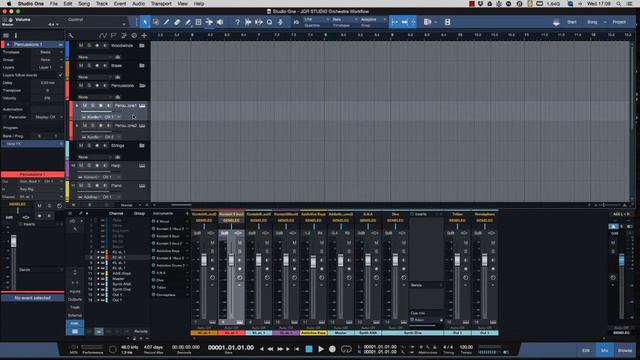Open the Edit panel button
This screenshot has width=640, height=360.
pyautogui.click(x=586, y=351)
